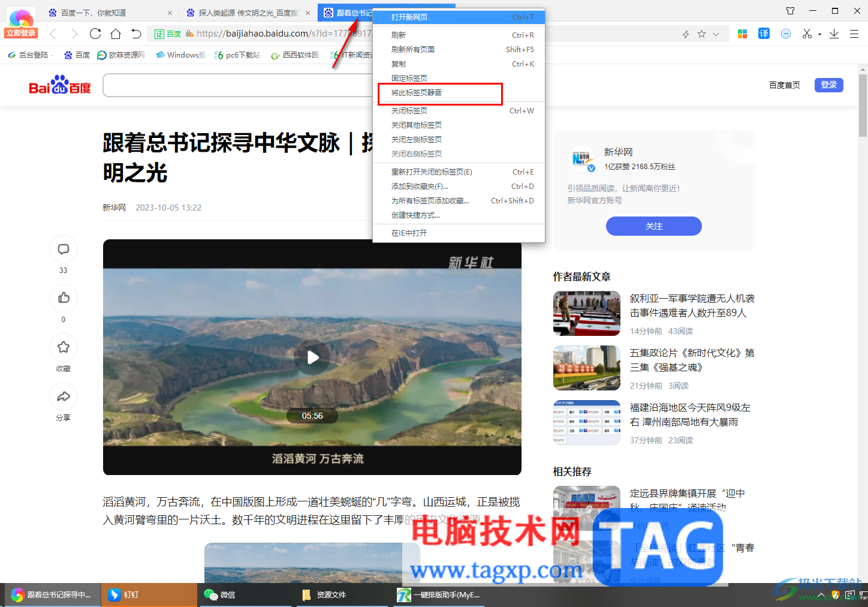The width and height of the screenshot is (868, 607).
Task: Bookmark the page with the star icon
Action: point(701,34)
